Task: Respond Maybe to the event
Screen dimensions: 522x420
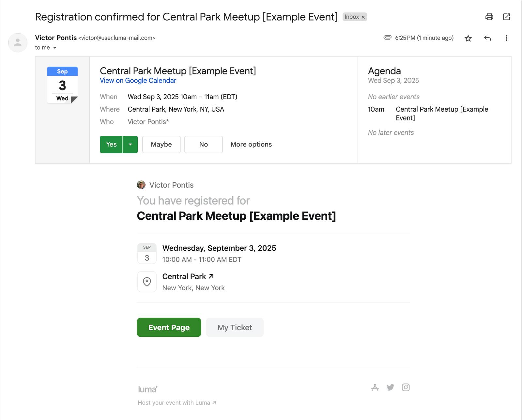Action: [x=161, y=144]
